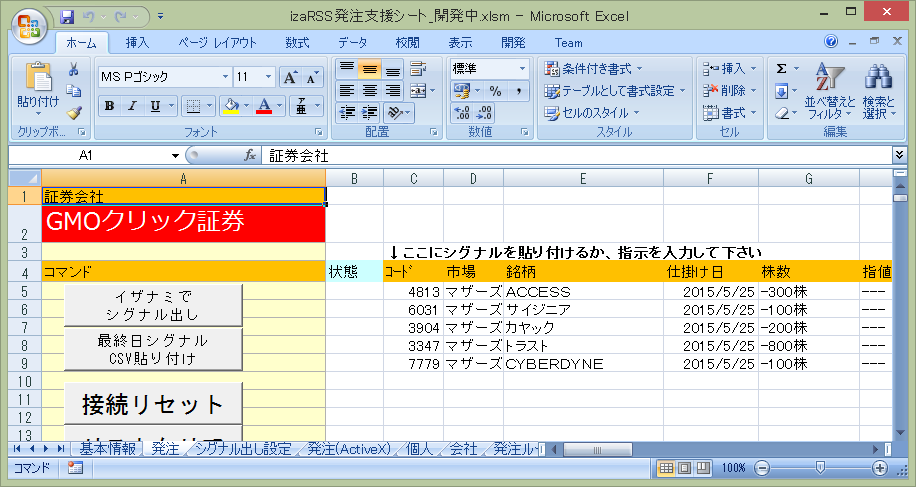Click the macro record icon in status bar
Image resolution: width=916 pixels, height=487 pixels.
(x=75, y=468)
